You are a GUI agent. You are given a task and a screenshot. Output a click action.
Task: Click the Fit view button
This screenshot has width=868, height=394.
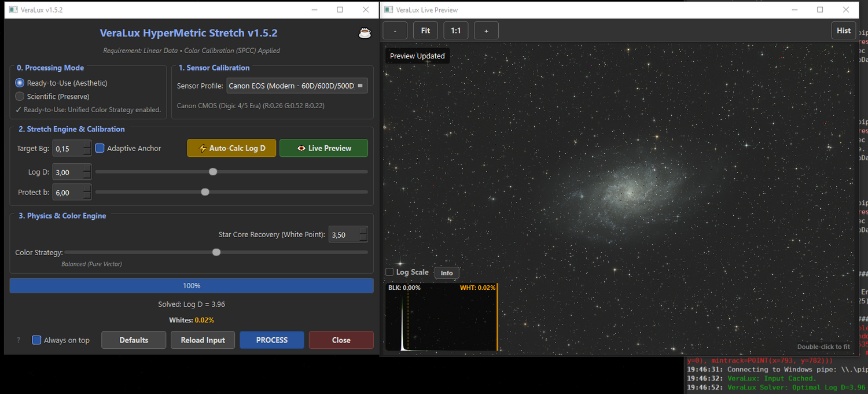pos(425,31)
